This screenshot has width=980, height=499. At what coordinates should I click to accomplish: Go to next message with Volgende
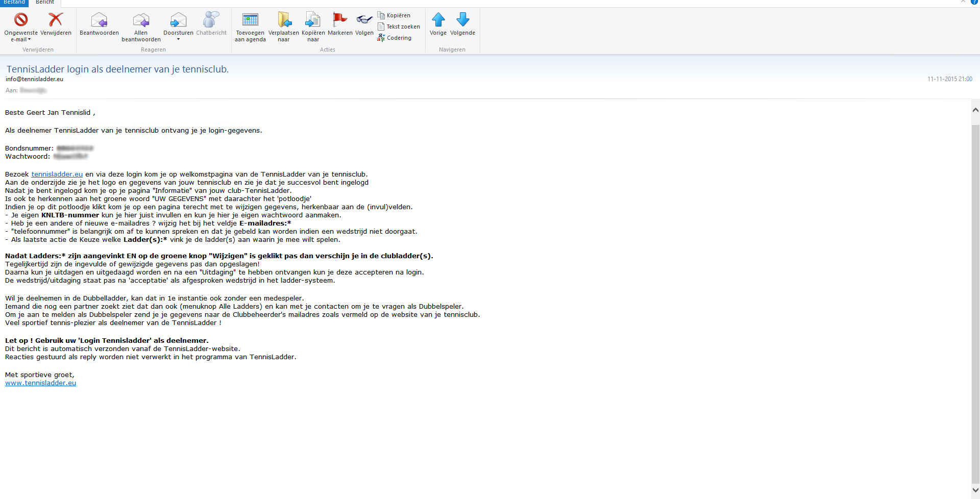(x=462, y=24)
